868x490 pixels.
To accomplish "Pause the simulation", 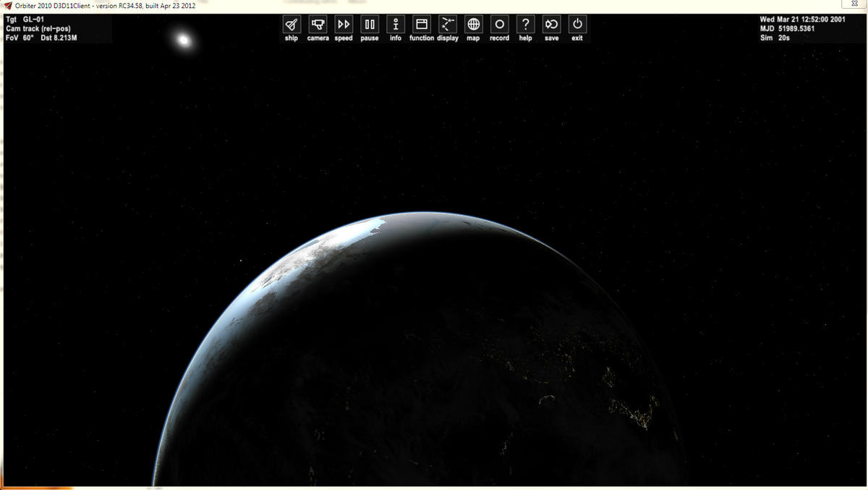I will [370, 25].
